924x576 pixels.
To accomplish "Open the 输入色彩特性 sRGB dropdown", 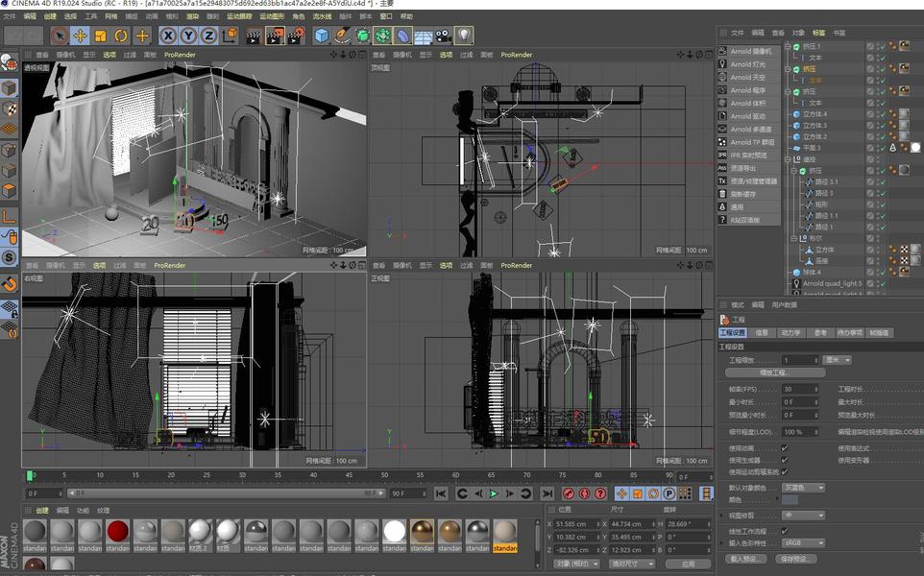I will click(x=803, y=542).
